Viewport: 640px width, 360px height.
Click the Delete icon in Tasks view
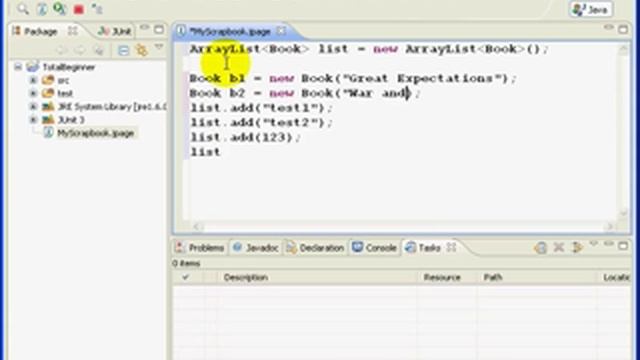pyautogui.click(x=558, y=247)
